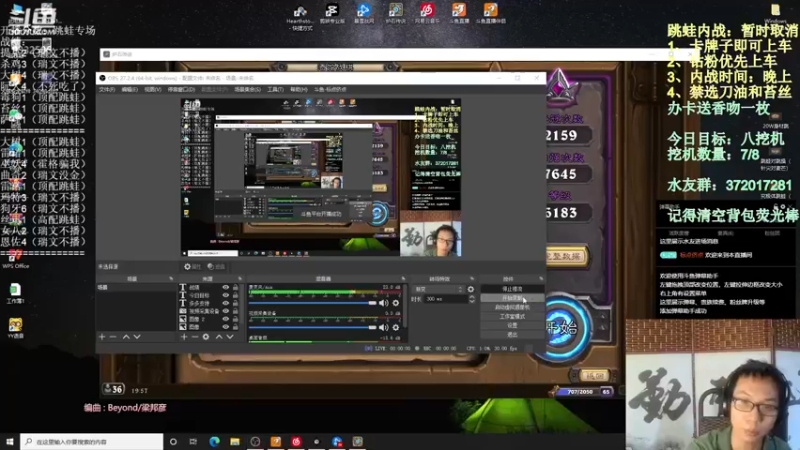The width and height of the screenshot is (800, 450).
Task: Open source properties gear under the Sources list
Action: 206,337
